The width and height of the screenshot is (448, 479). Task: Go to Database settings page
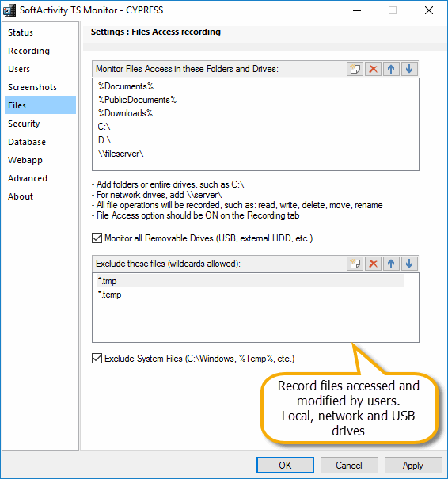[27, 142]
